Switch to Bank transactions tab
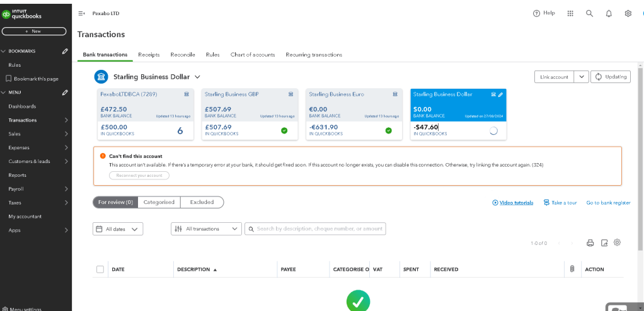The image size is (644, 311). [105, 55]
